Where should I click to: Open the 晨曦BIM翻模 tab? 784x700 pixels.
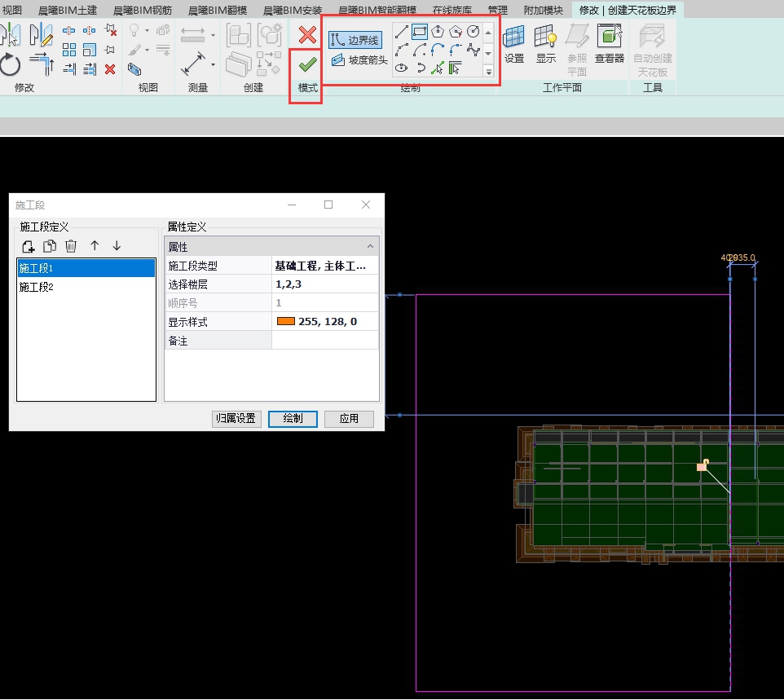click(218, 10)
